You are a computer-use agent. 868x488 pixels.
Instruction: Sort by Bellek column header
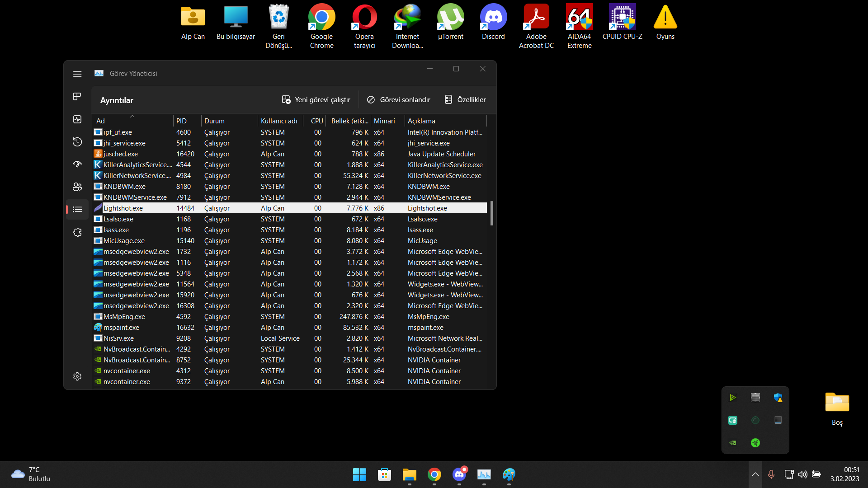(349, 121)
